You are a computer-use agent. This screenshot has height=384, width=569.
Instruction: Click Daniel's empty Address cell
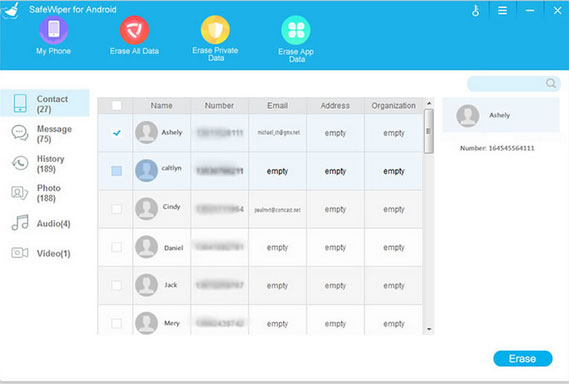click(x=335, y=247)
